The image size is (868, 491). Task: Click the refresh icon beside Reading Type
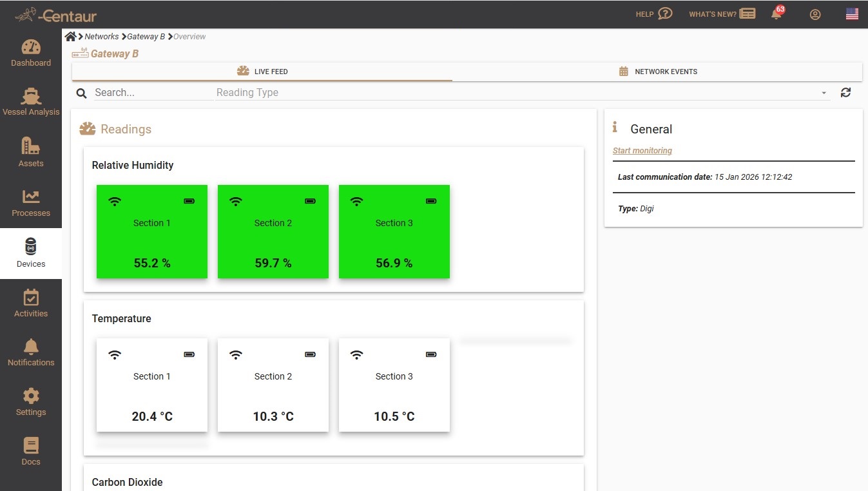845,93
